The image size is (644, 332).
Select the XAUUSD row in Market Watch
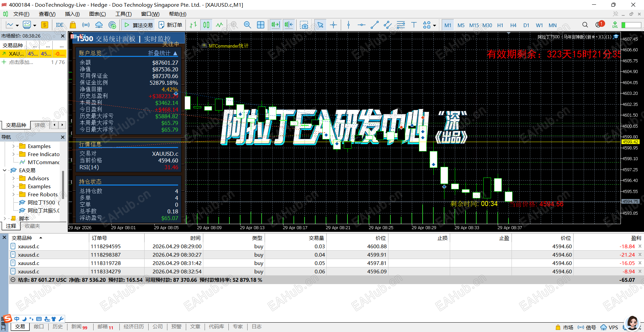coord(34,54)
